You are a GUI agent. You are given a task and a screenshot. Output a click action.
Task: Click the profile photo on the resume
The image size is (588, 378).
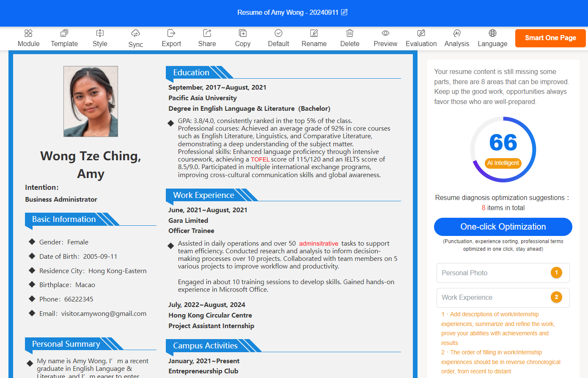click(91, 101)
